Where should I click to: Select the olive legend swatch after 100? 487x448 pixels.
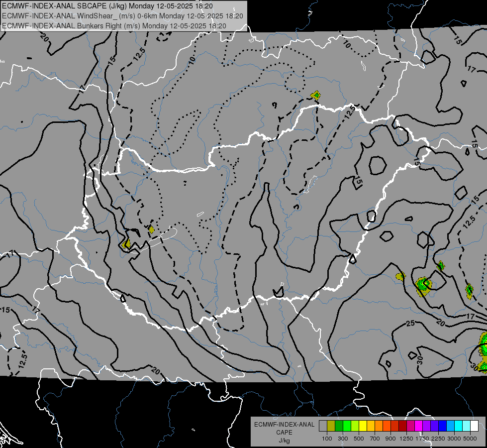[x=331, y=426]
